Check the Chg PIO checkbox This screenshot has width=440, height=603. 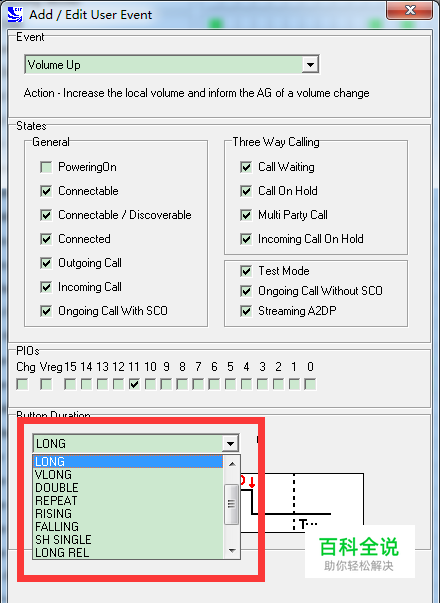22,384
